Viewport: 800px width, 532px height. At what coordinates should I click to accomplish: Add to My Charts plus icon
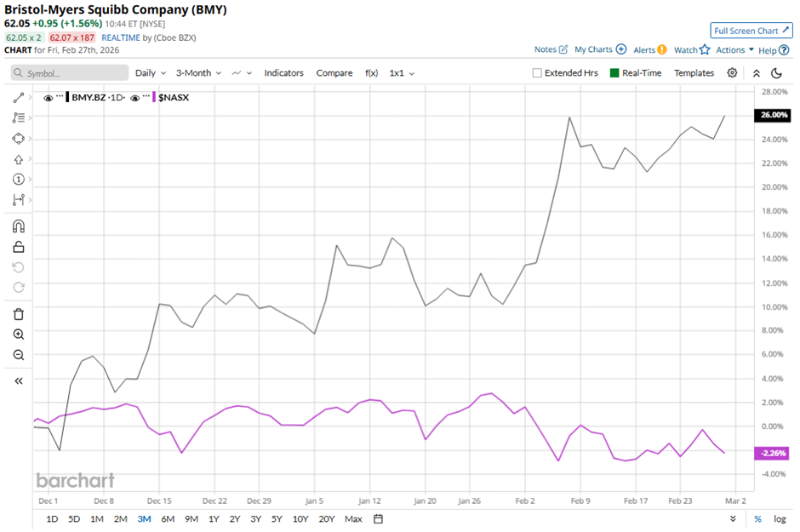point(621,49)
